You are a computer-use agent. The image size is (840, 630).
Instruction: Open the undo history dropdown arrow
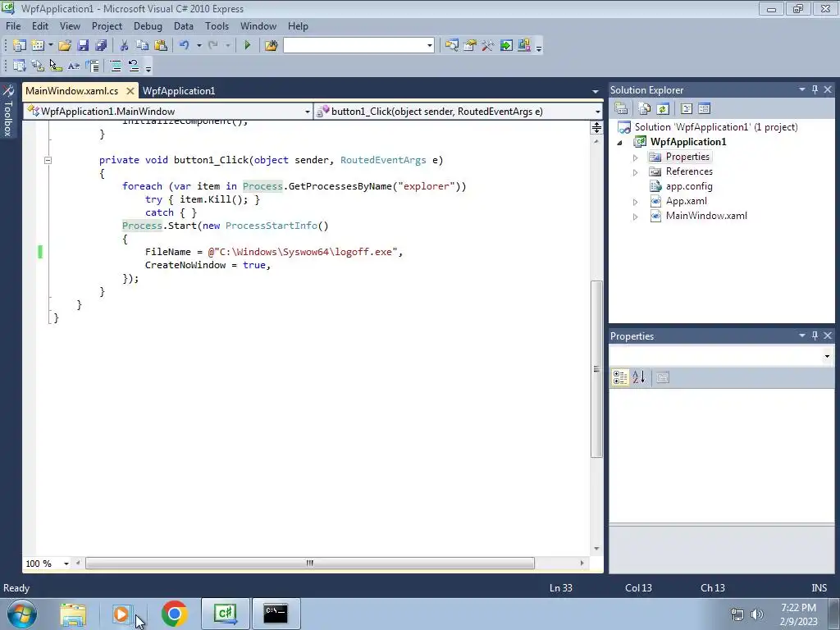(x=199, y=46)
